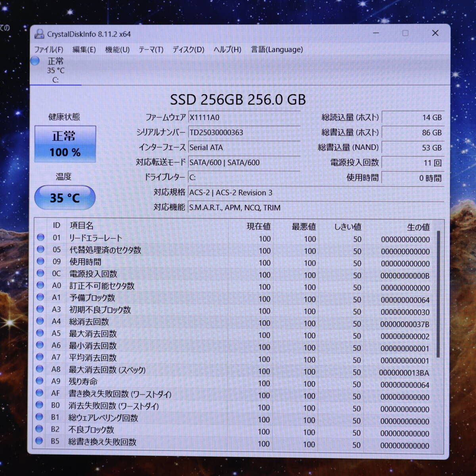Viewport: 476px width, 476px height.
Task: Click the status dot for ID A5 最大消去回数
Action: coord(40,333)
